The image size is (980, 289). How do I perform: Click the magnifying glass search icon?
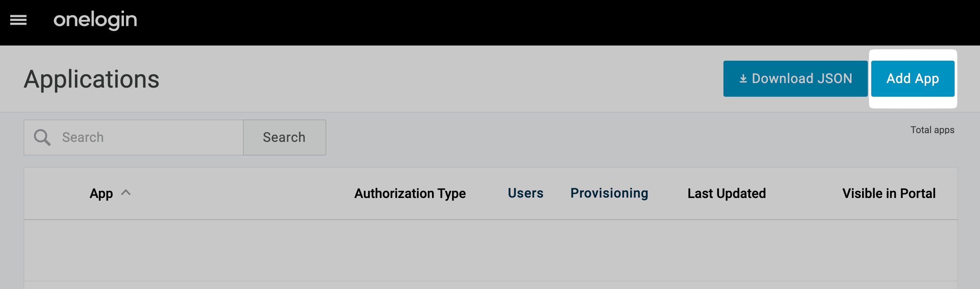[42, 137]
